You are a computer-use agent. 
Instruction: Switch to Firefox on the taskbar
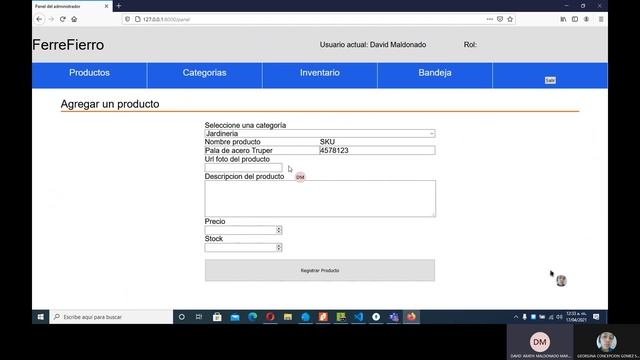click(x=411, y=317)
